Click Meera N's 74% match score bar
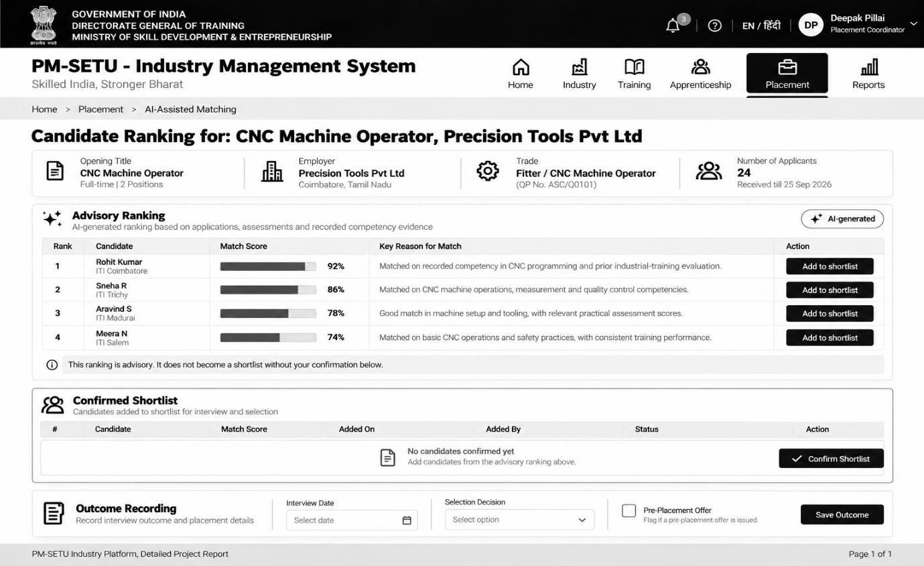This screenshot has height=566, width=924. (x=268, y=337)
